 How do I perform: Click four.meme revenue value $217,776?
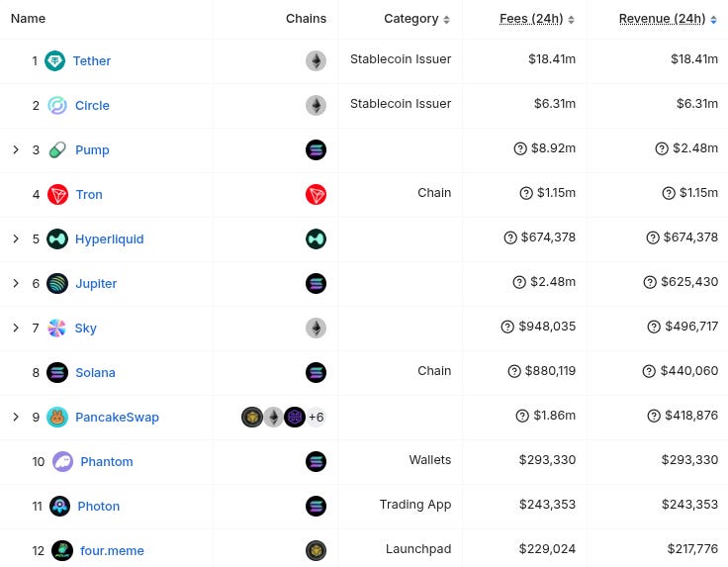point(692,549)
